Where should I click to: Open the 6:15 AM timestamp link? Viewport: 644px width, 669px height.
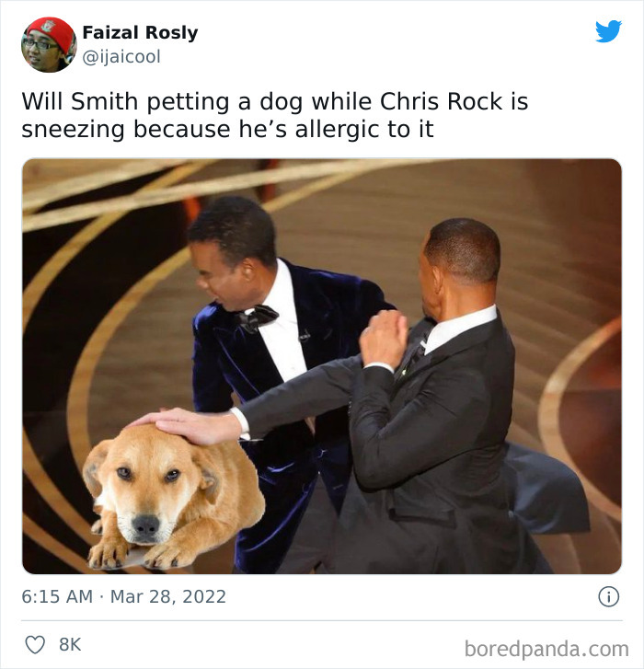(57, 596)
